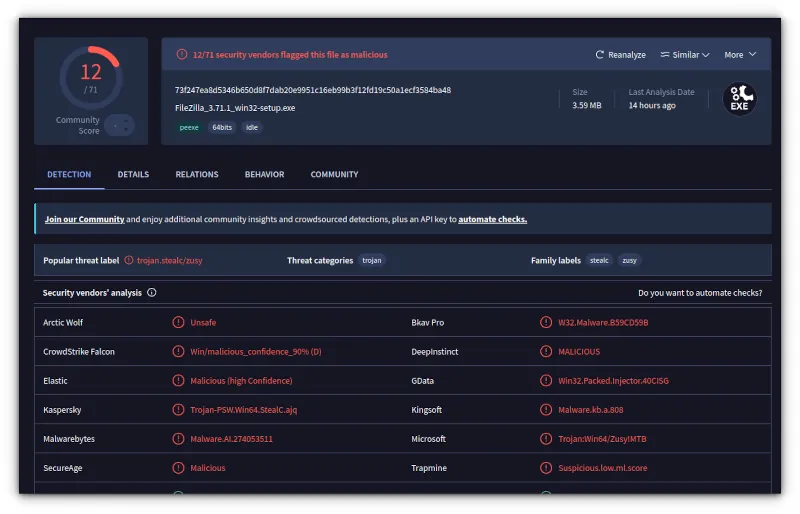Click the Do you want to automate checks? link

coord(700,293)
